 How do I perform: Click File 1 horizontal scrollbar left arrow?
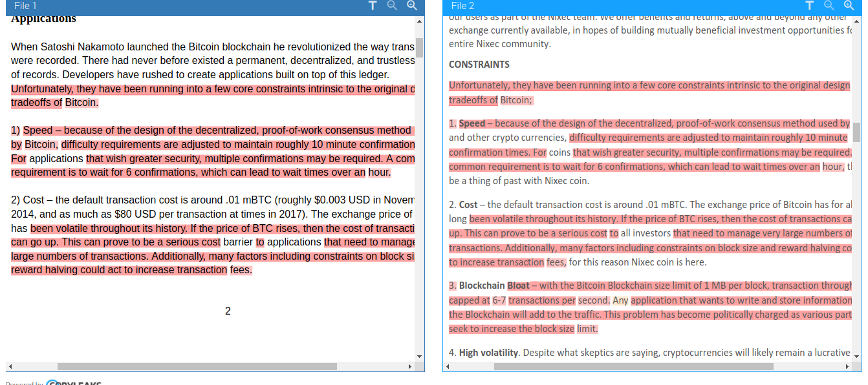point(10,366)
